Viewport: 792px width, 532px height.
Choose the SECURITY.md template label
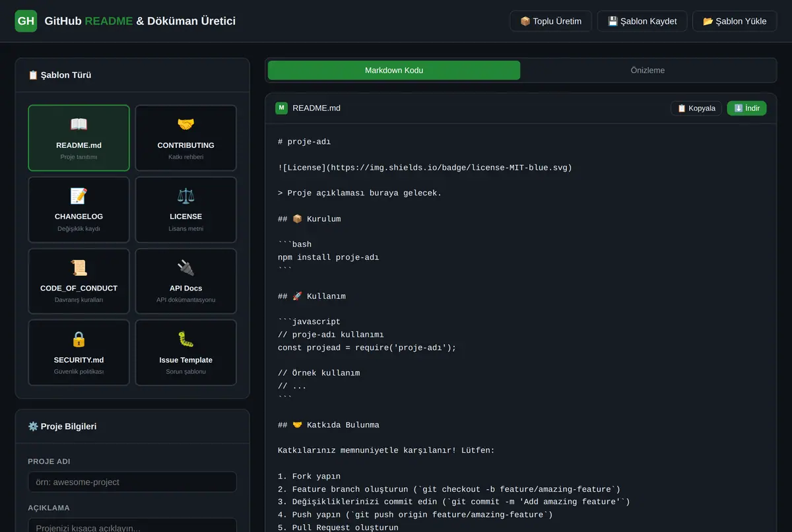tap(79, 360)
